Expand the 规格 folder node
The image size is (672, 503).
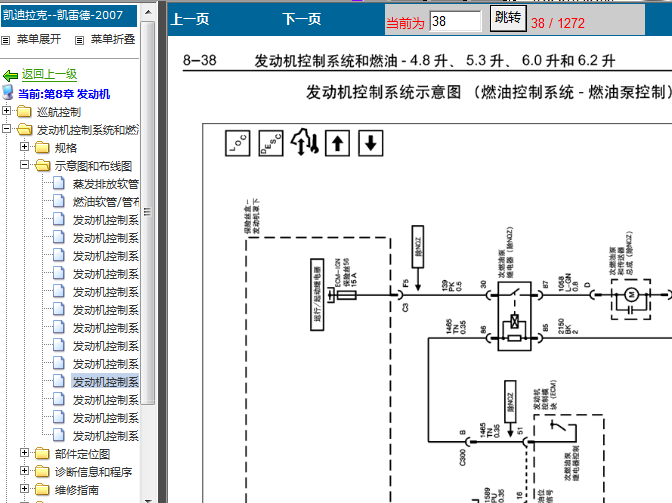pos(24,147)
